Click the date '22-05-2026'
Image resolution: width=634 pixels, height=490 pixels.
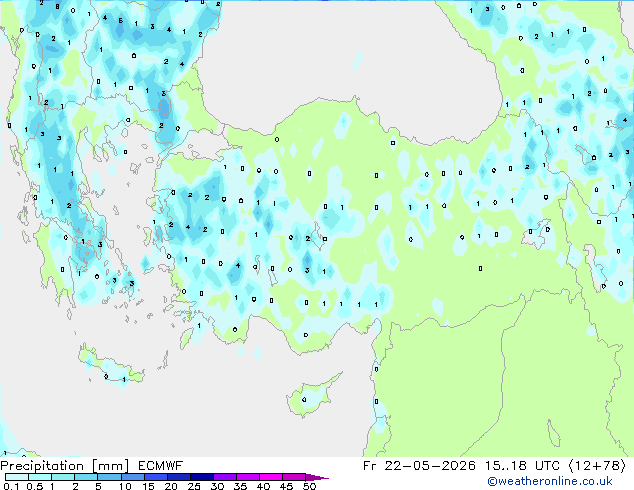click(430, 466)
